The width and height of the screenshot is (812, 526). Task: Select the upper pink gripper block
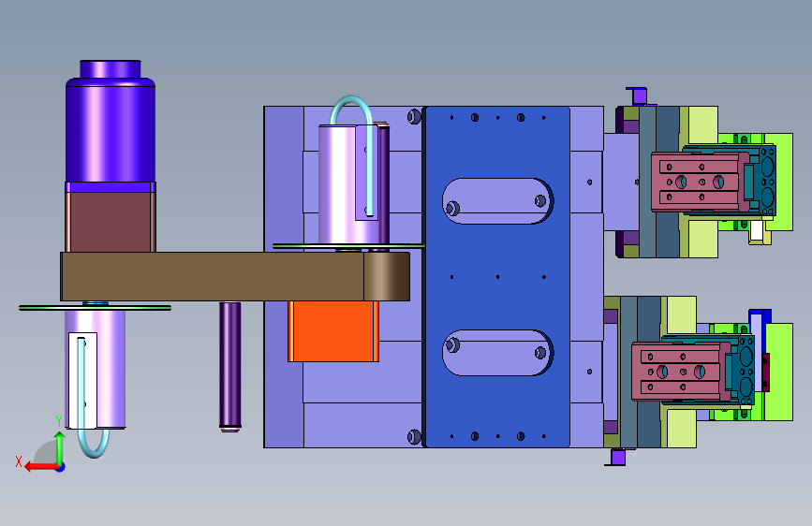pos(700,182)
